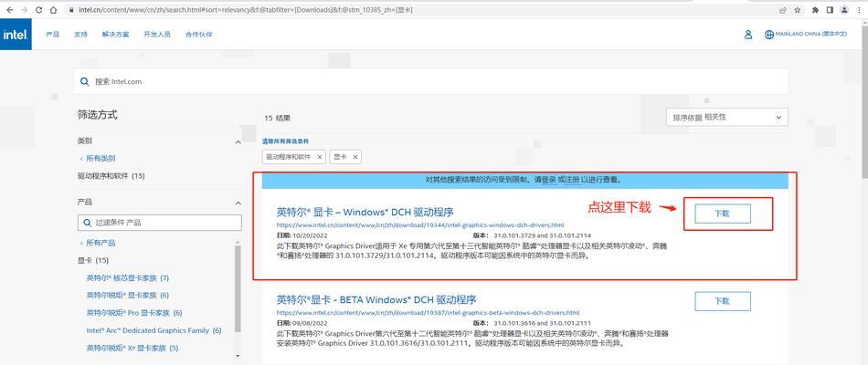This screenshot has height=365, width=868.
Task: Click the date 10/20/2022 text
Action: (x=310, y=235)
